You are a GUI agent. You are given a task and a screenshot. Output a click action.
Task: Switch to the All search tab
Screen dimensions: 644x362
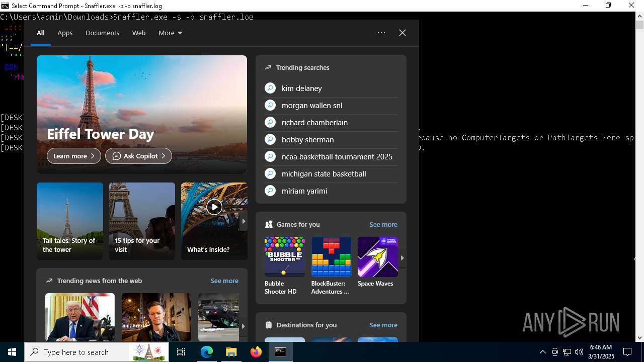click(40, 33)
